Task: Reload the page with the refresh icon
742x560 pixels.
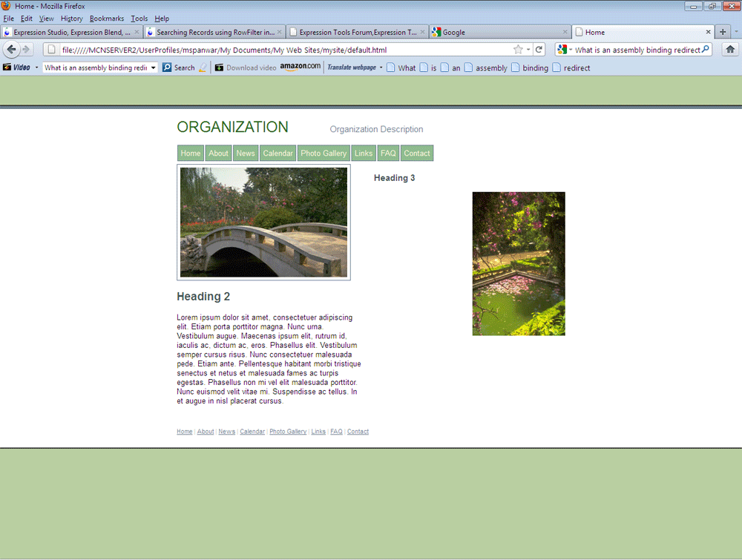Action: pos(539,49)
